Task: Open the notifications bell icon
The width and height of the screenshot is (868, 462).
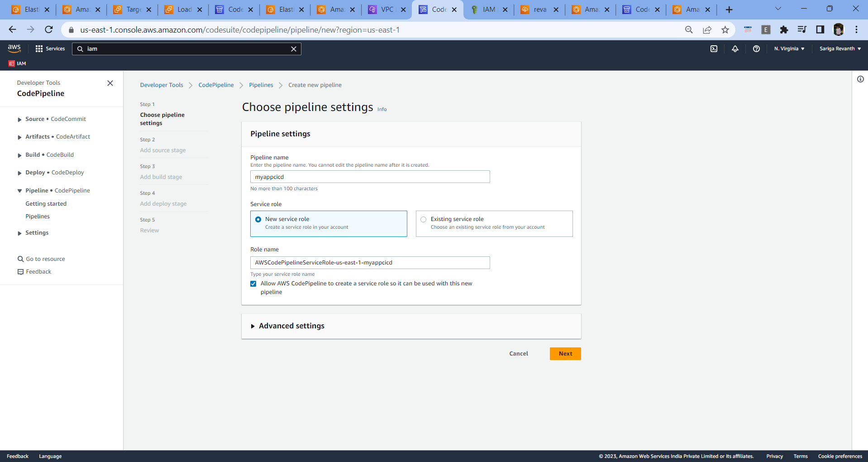Action: [x=735, y=48]
